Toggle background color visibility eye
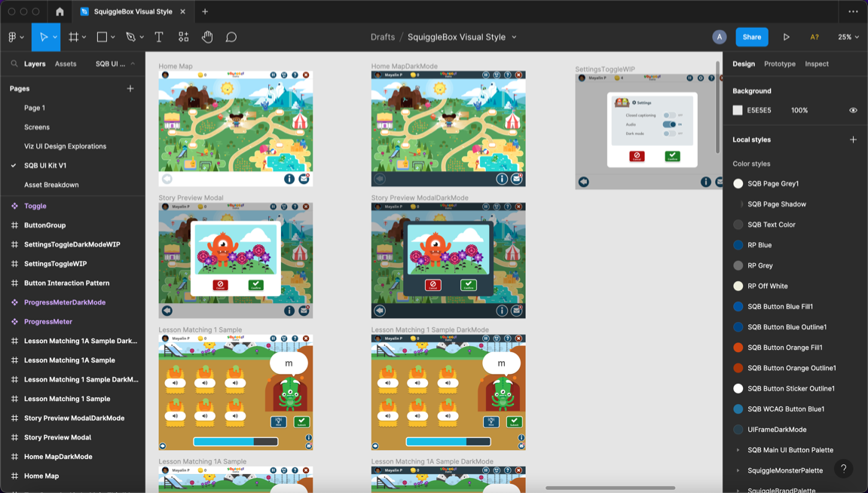The image size is (868, 493). coord(853,110)
